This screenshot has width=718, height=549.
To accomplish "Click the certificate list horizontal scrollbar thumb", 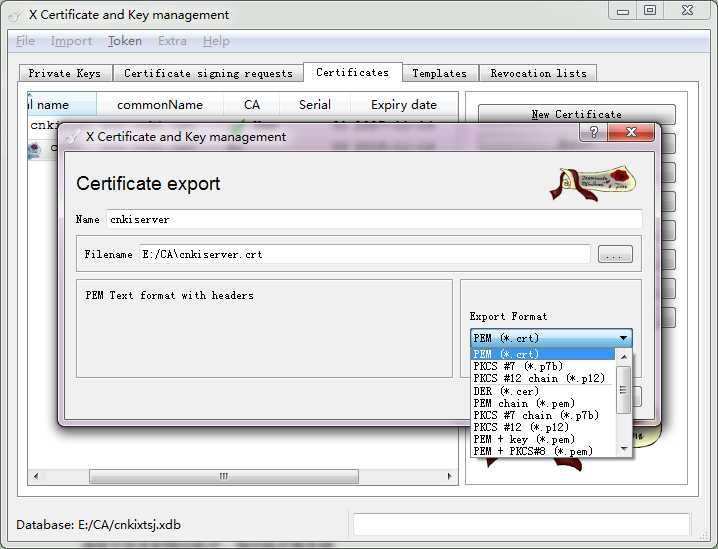I will point(224,476).
